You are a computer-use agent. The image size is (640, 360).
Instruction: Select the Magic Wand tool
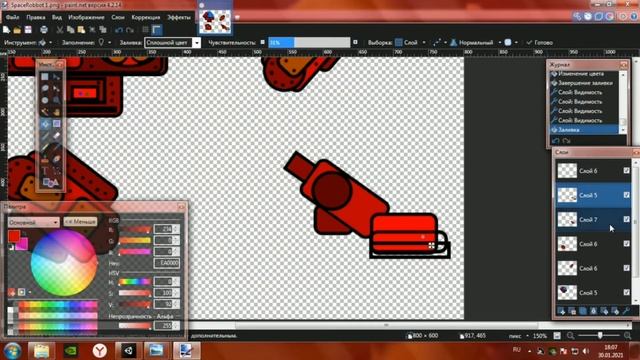coord(45,112)
